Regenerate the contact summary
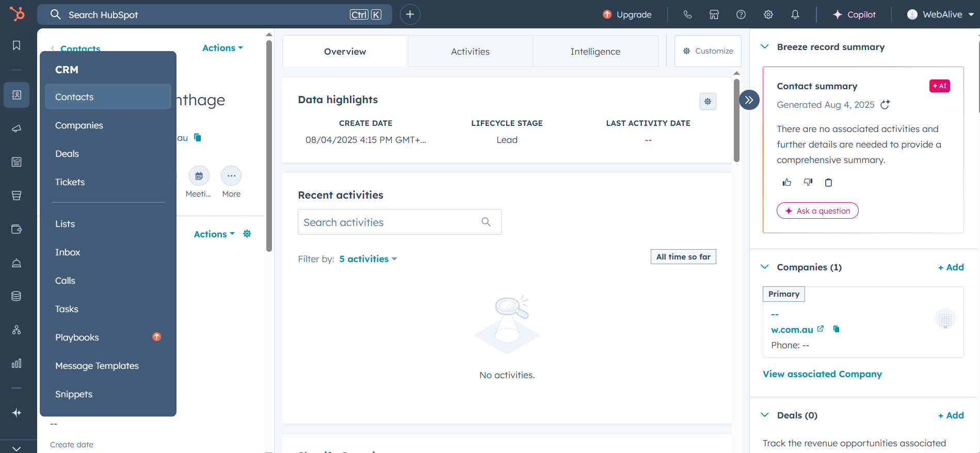The height and width of the screenshot is (453, 980). [885, 105]
